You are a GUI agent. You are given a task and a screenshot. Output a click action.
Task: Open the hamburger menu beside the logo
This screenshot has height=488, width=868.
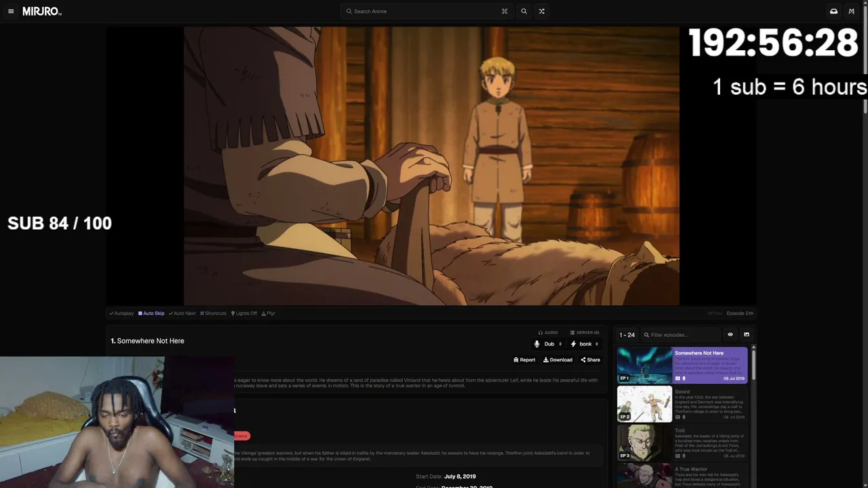(11, 12)
